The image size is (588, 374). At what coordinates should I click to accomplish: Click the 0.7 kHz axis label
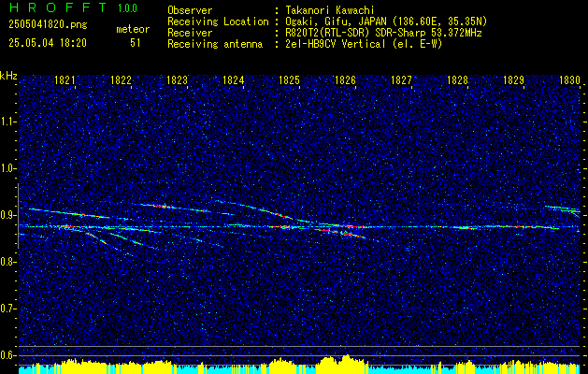8,309
